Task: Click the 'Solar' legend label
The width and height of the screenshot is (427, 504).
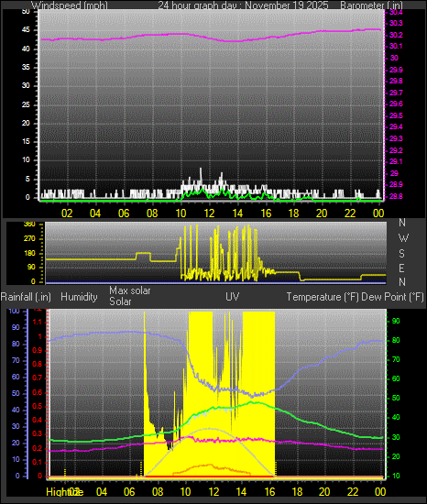Action: tap(120, 301)
